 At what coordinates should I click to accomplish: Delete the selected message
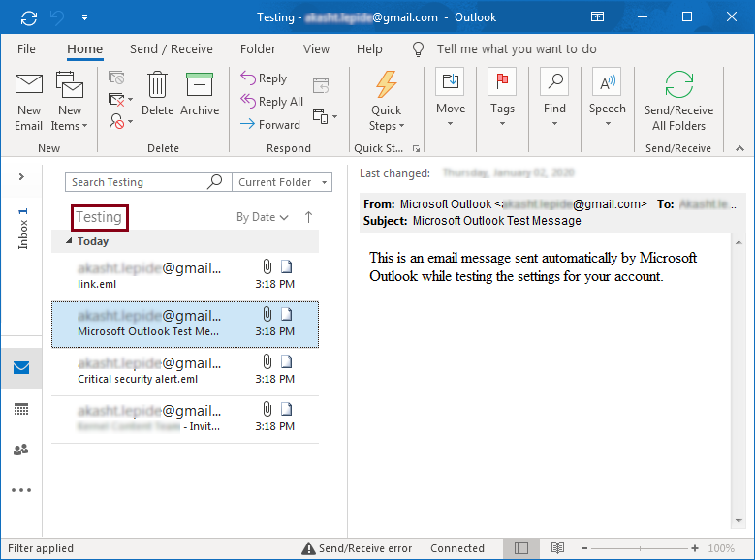click(x=157, y=94)
